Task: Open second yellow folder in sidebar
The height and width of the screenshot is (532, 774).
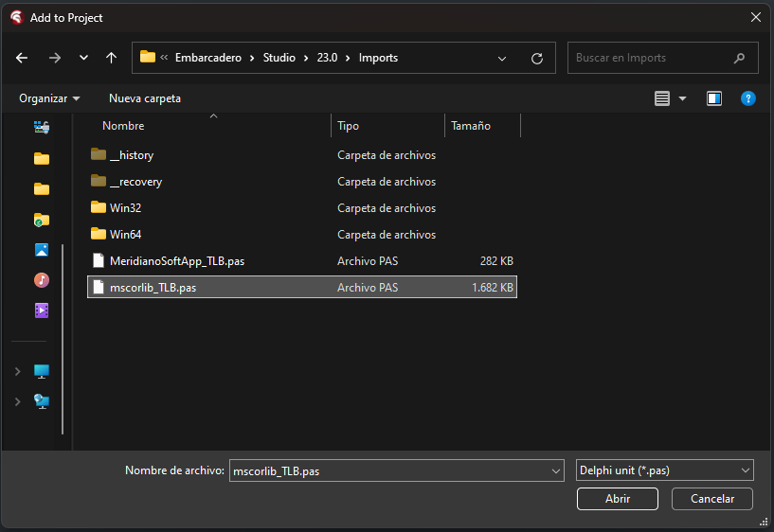Action: pos(42,188)
